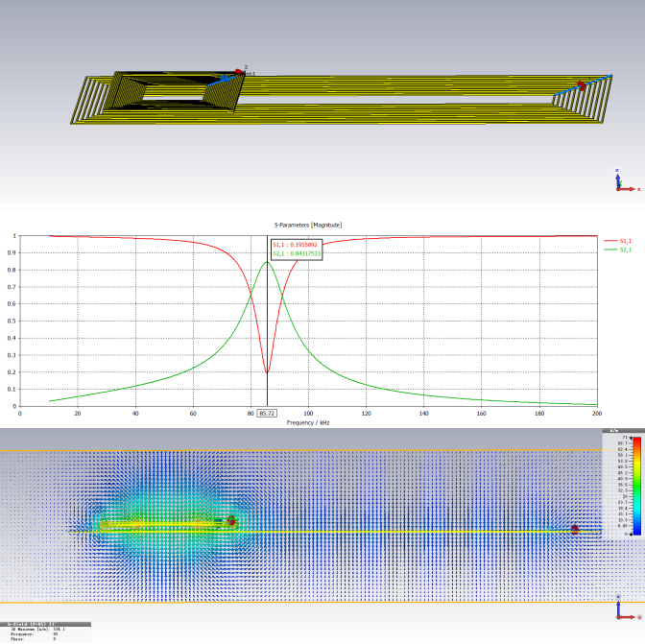Click the peak of the green S2,1 curve

[267, 262]
